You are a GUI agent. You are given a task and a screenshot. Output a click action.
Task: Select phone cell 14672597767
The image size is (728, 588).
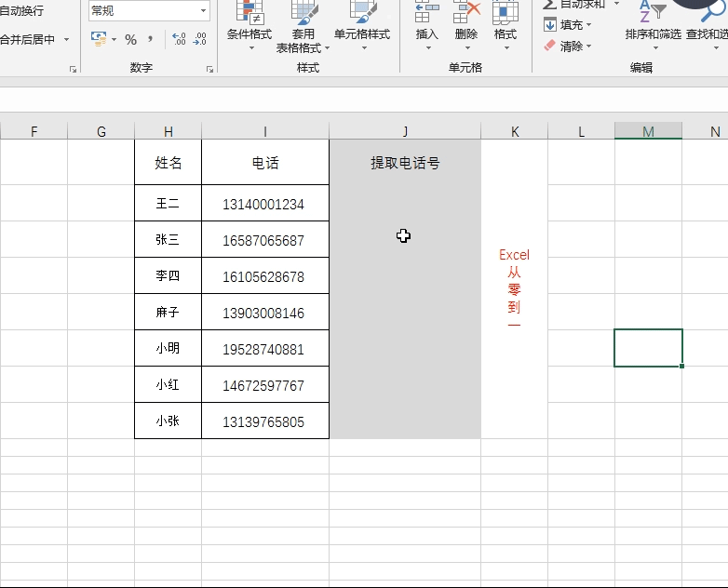(265, 384)
